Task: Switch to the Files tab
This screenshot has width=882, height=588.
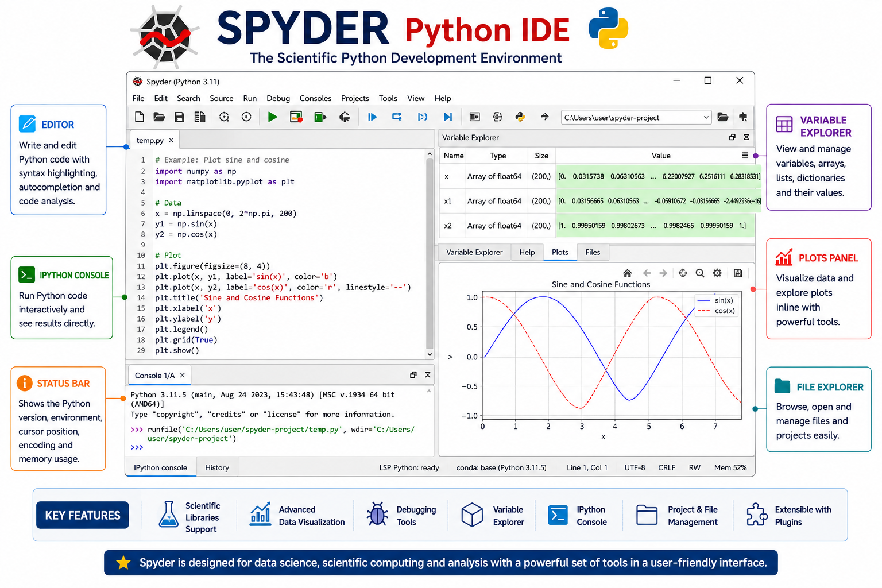Action: pyautogui.click(x=593, y=252)
